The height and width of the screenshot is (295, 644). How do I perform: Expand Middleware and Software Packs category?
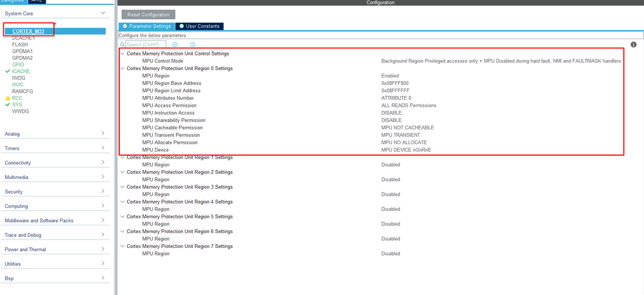pos(103,220)
